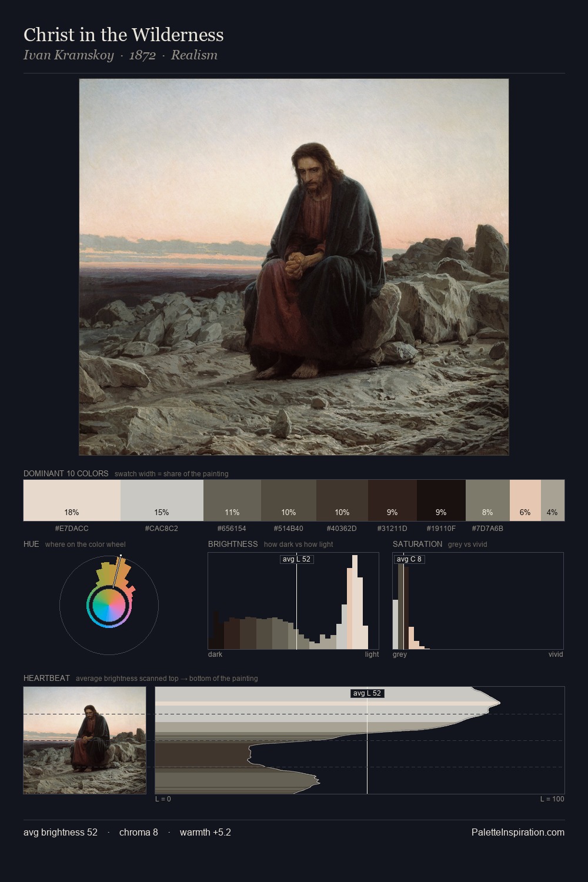Click hex code #514B40 label

(x=289, y=529)
